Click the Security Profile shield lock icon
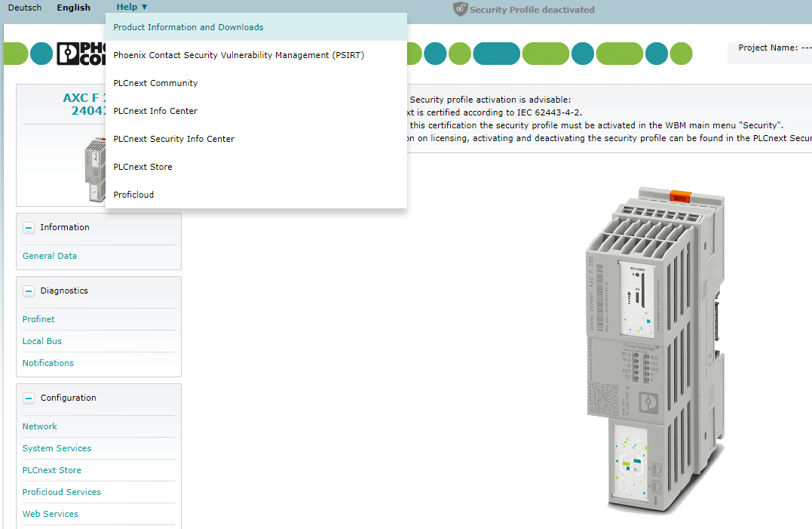 (460, 9)
